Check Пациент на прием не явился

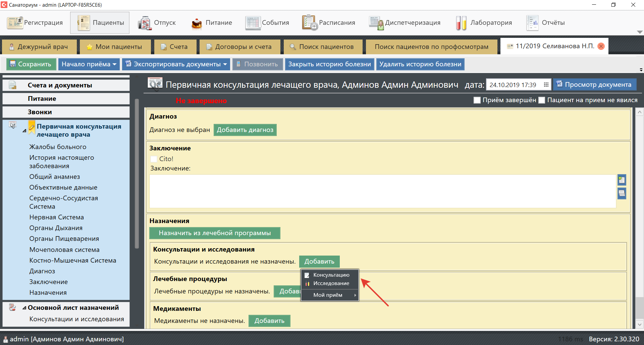pyautogui.click(x=542, y=100)
